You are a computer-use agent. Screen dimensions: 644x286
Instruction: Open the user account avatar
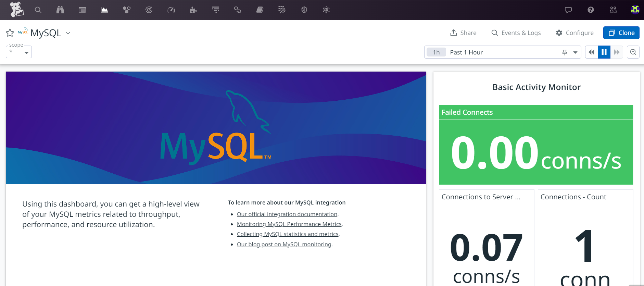click(635, 10)
